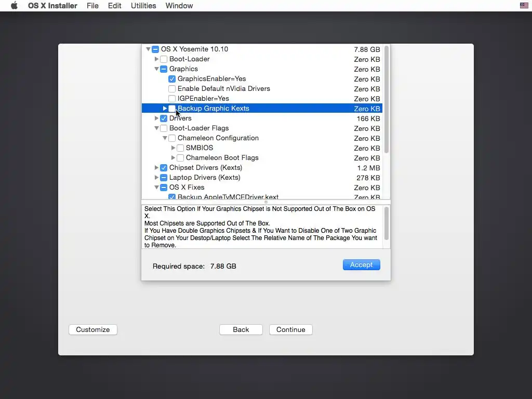Click the 'Required space:' label
Viewport: 532px width, 399px height.
[179, 266]
